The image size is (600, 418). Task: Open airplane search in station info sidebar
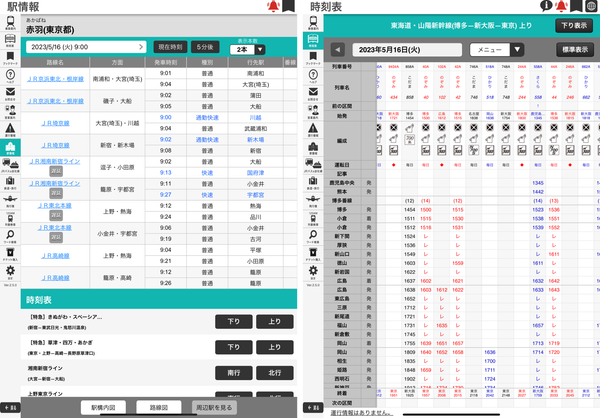click(x=10, y=200)
